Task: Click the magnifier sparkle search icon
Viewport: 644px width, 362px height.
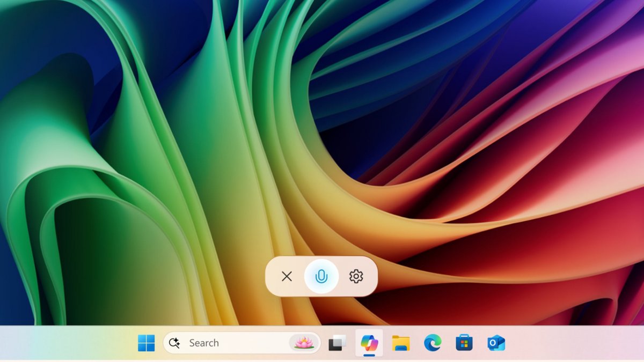Action: tap(174, 343)
